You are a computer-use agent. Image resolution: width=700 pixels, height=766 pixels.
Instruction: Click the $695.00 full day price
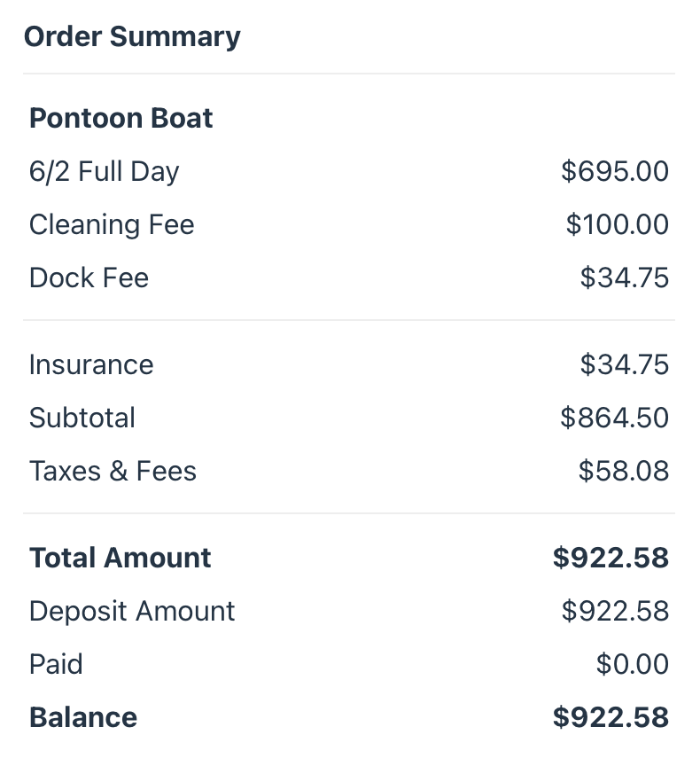coord(615,171)
